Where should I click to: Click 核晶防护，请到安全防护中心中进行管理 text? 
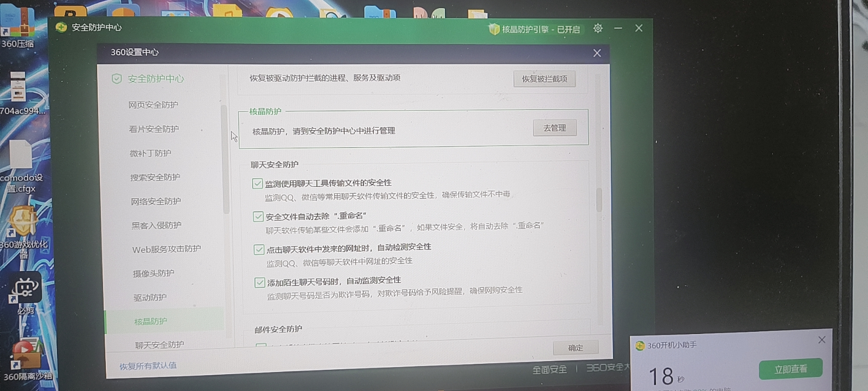[x=324, y=131]
